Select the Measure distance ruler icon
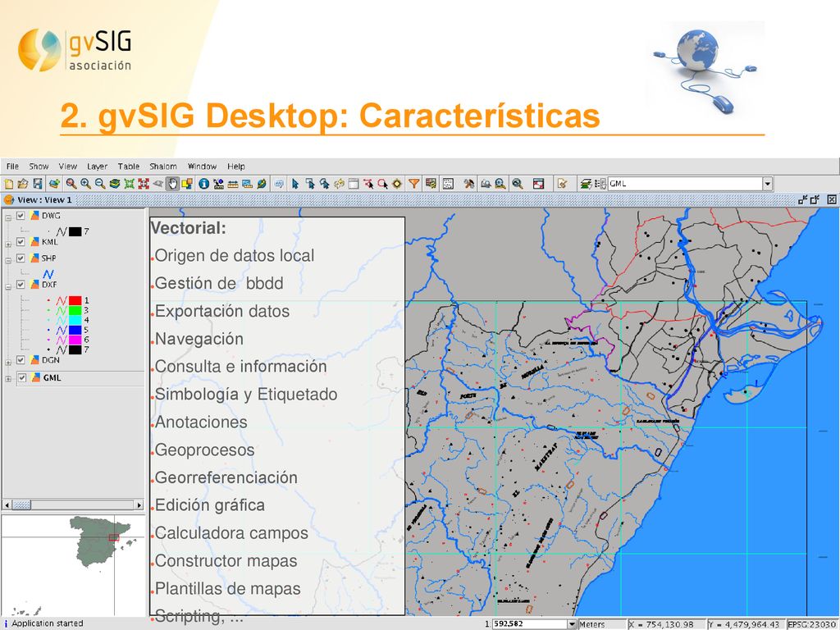The height and width of the screenshot is (630, 840). coord(232,184)
